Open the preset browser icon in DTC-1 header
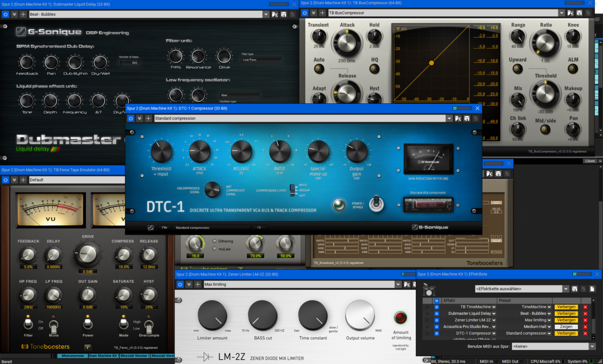This screenshot has width=603, height=364. coord(458,118)
